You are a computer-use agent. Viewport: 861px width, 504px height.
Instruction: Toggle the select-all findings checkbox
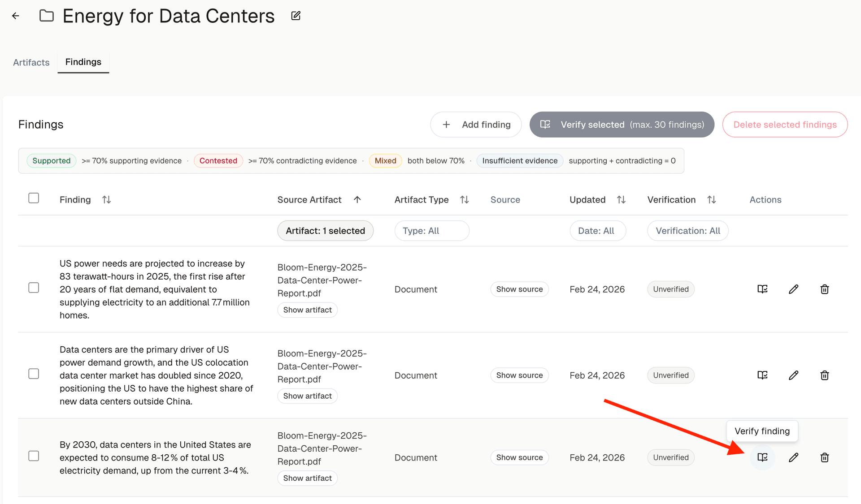(34, 198)
